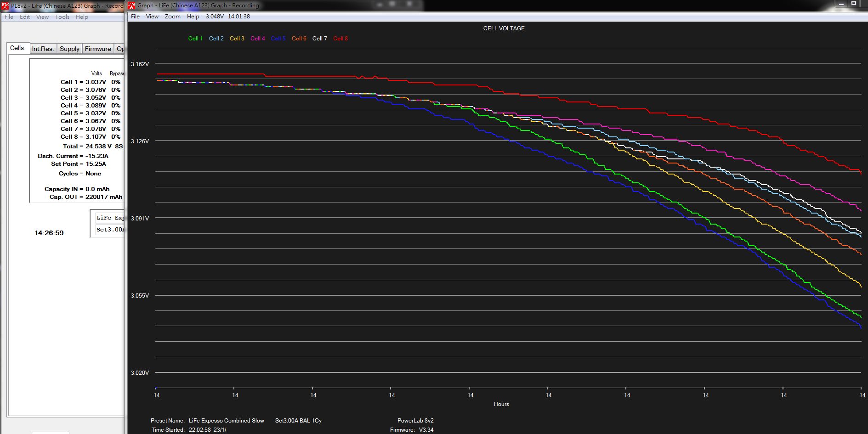Screen dimensions: 868x434
Task: Open the Graph window's View menu
Action: click(x=152, y=17)
